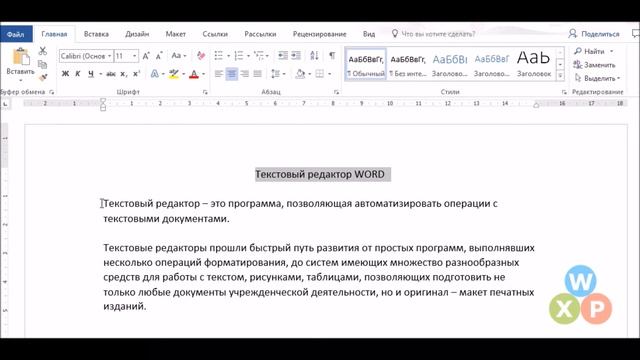Switch to the Дизайн tab
This screenshot has height=360, width=640.
137,34
